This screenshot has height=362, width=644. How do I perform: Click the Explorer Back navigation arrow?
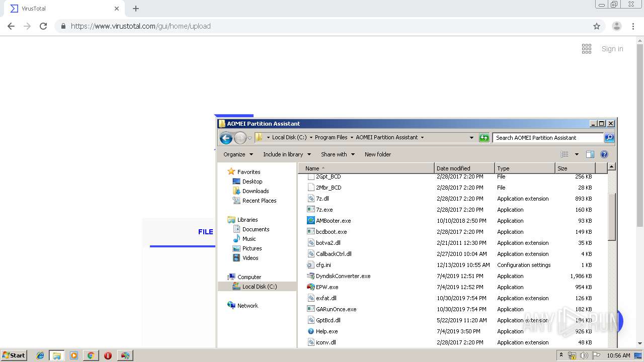tap(226, 138)
